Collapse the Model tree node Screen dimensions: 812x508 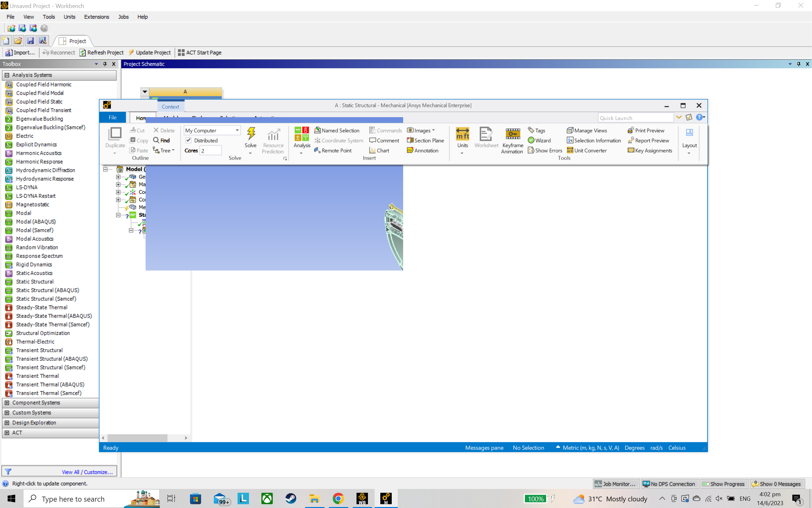click(105, 169)
